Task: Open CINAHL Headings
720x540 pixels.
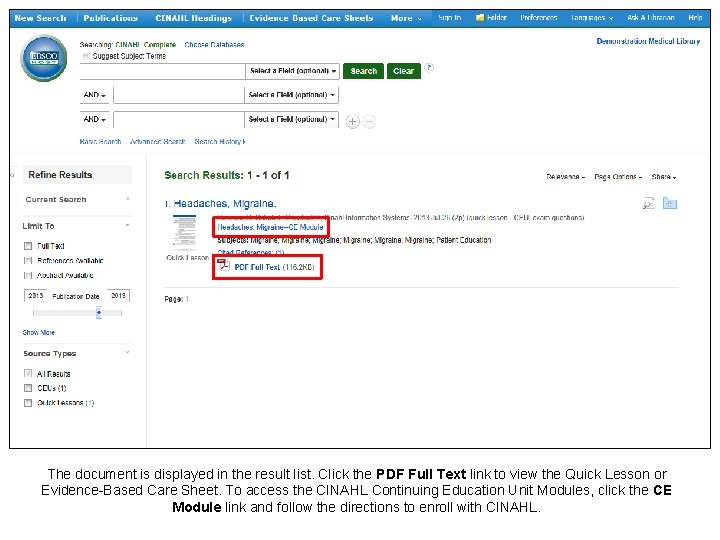Action: click(193, 18)
